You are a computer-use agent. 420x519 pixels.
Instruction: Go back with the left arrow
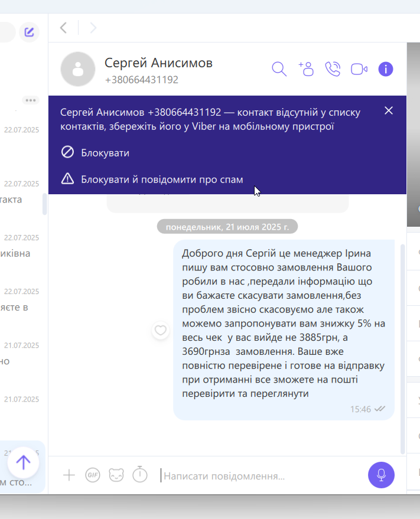[x=64, y=28]
